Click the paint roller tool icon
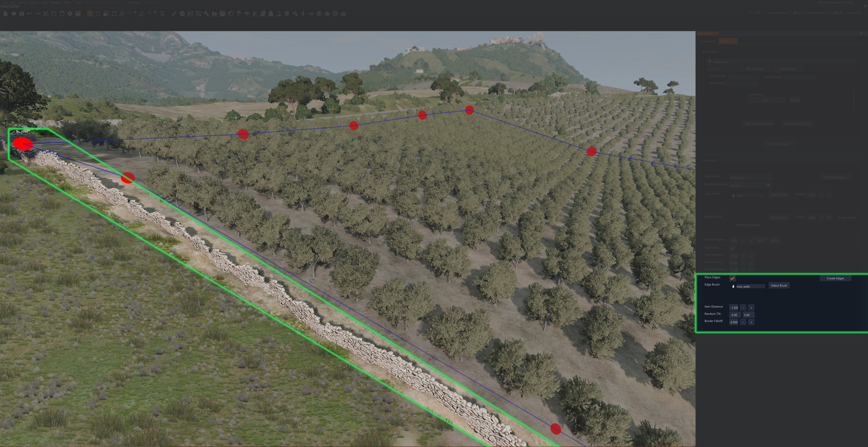This screenshot has height=447, width=868. tap(239, 14)
